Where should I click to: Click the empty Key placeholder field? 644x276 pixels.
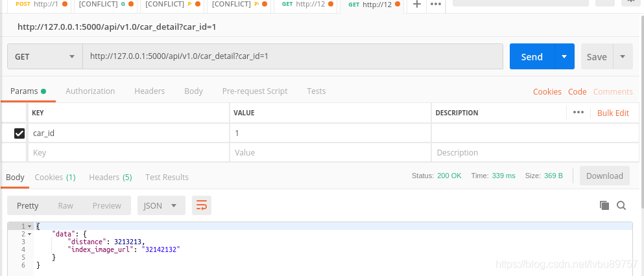(128, 152)
